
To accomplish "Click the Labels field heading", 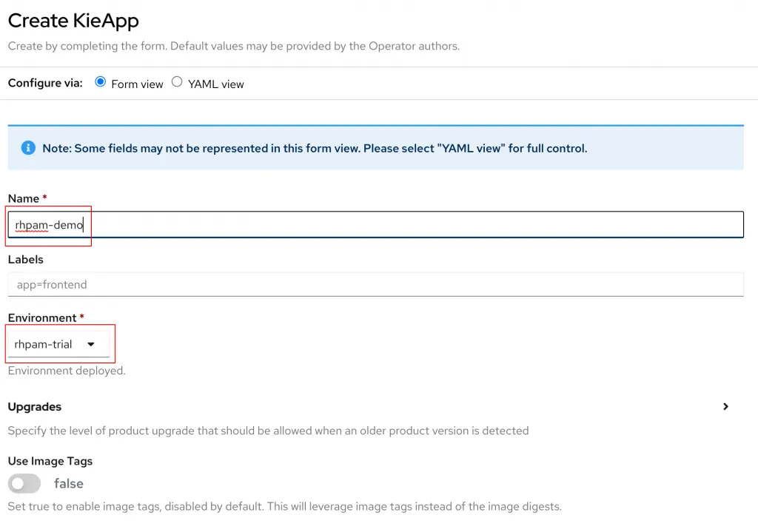I will tap(26, 260).
